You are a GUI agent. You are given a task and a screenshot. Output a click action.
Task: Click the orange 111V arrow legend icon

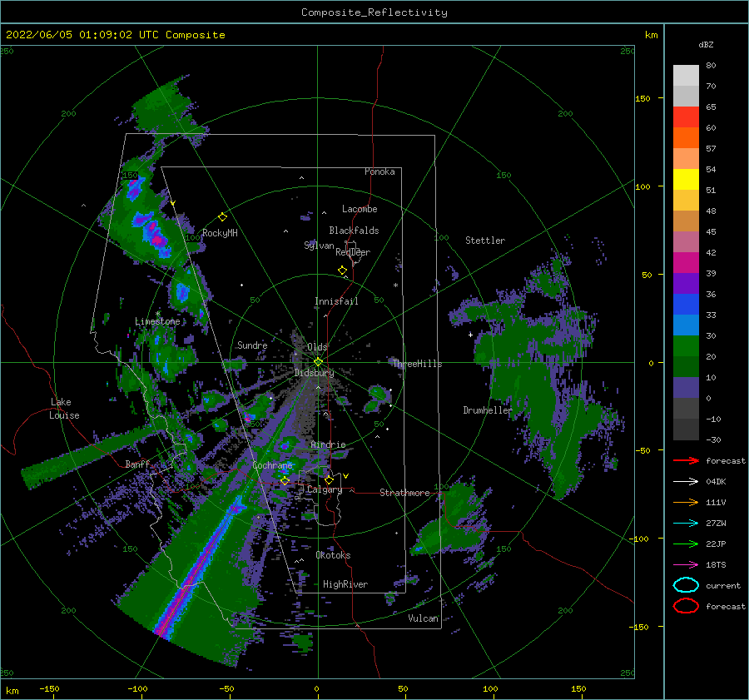click(x=686, y=502)
